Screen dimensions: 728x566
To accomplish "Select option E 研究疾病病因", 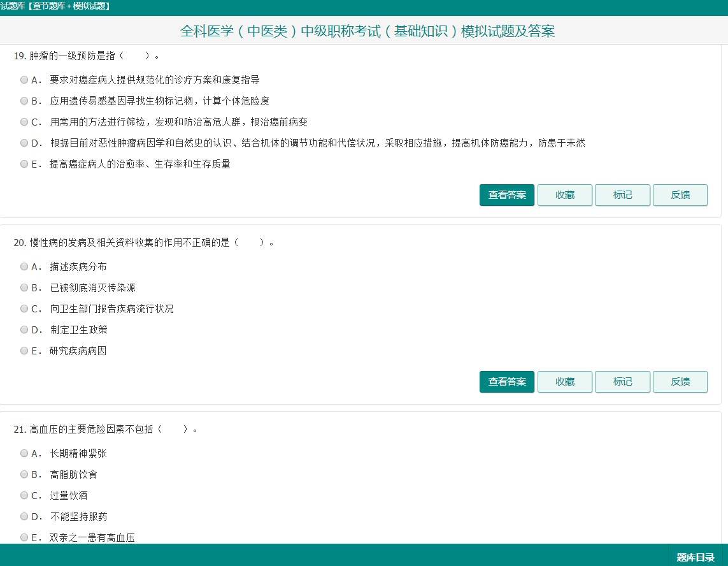I will tap(24, 351).
